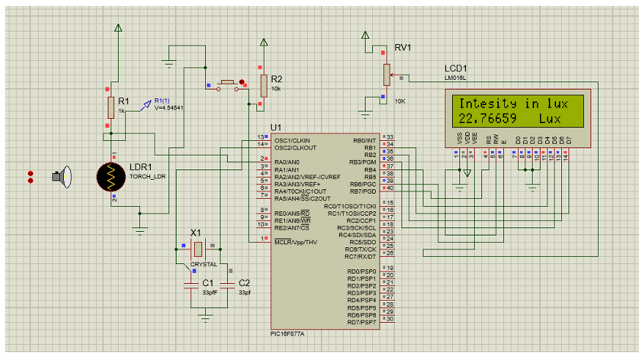Select the R1 resistor symbol

[111, 107]
